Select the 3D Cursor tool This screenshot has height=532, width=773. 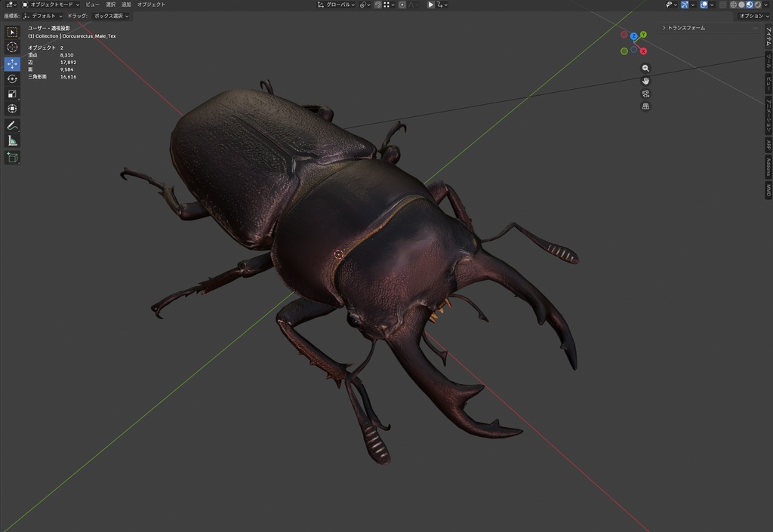(12, 48)
